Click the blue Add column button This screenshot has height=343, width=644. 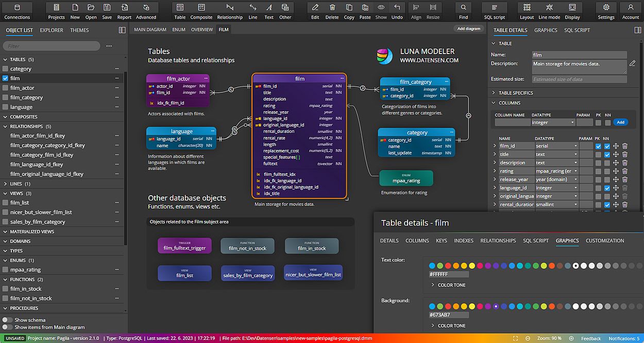(x=620, y=122)
